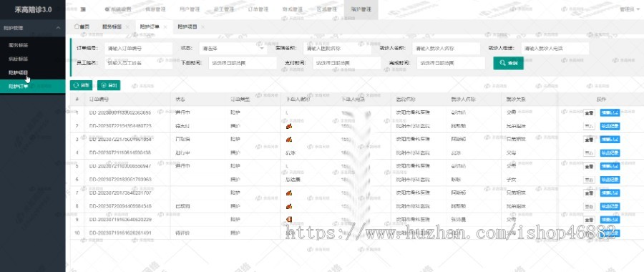
Task: Open 订单管理 in the top menu
Action: 259,9
